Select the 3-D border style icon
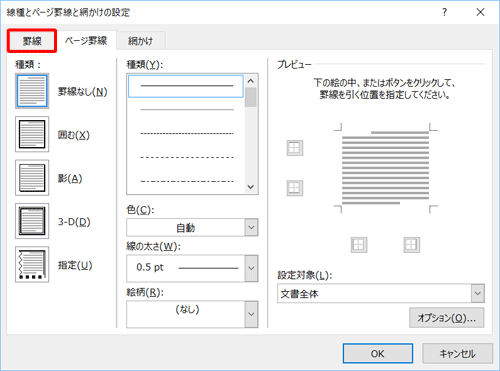This screenshot has height=371, width=500. coord(32,221)
